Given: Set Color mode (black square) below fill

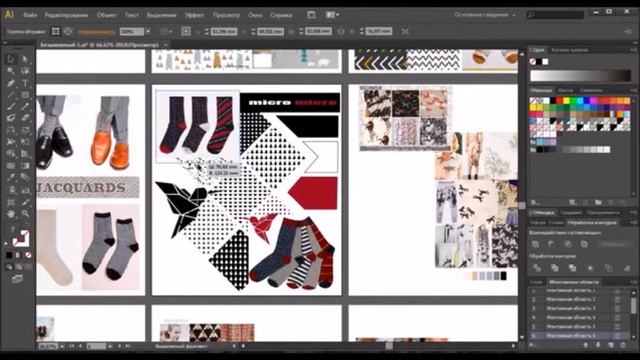Looking at the screenshot, I should [x=9, y=255].
